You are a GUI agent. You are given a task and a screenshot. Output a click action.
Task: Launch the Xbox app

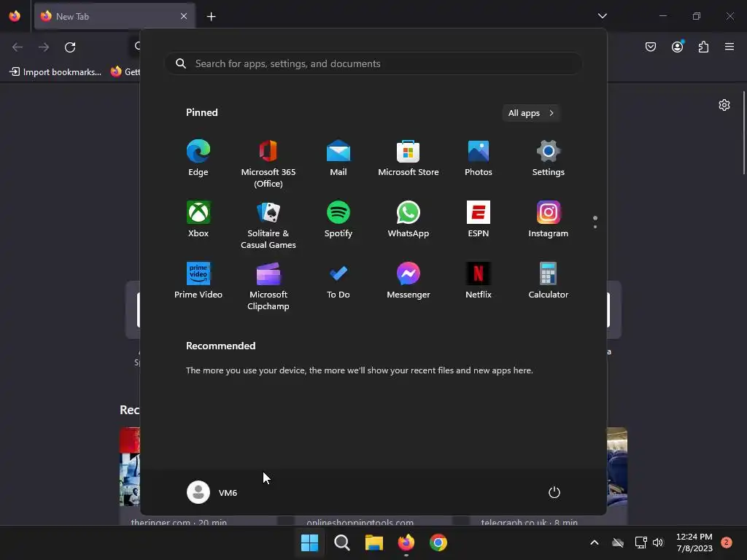[x=198, y=219]
